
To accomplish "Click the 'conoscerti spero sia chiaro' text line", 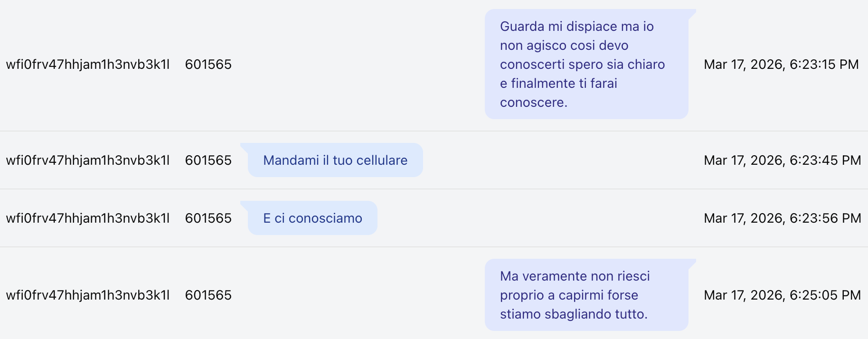I will pos(582,64).
